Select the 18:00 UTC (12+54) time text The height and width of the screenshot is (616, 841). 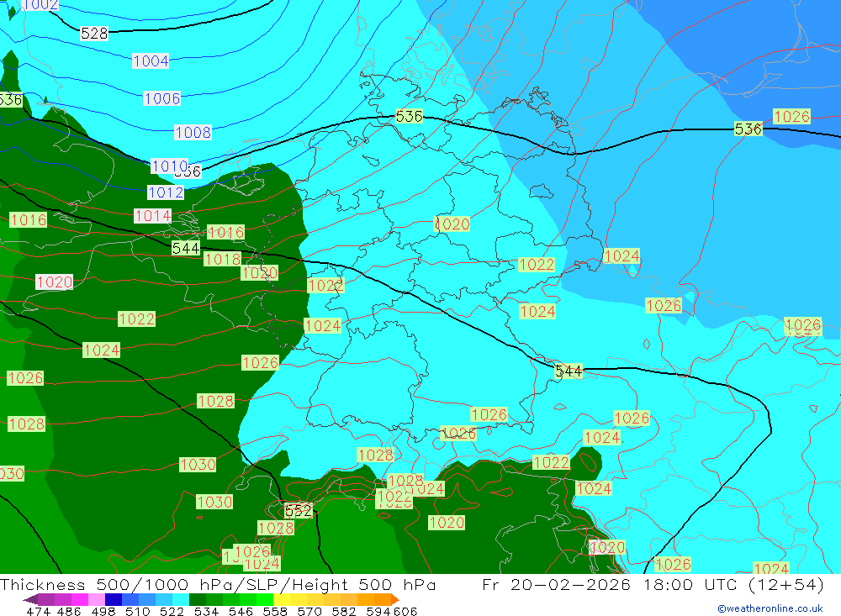click(733, 584)
